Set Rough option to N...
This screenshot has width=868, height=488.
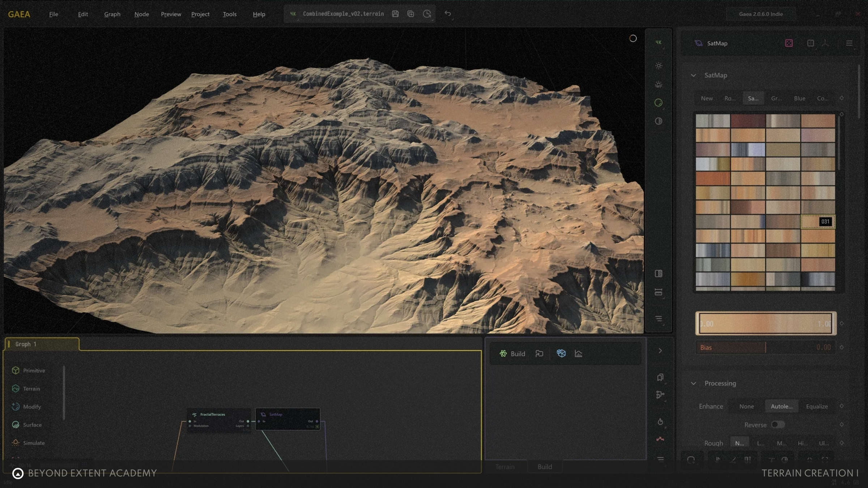click(x=739, y=443)
